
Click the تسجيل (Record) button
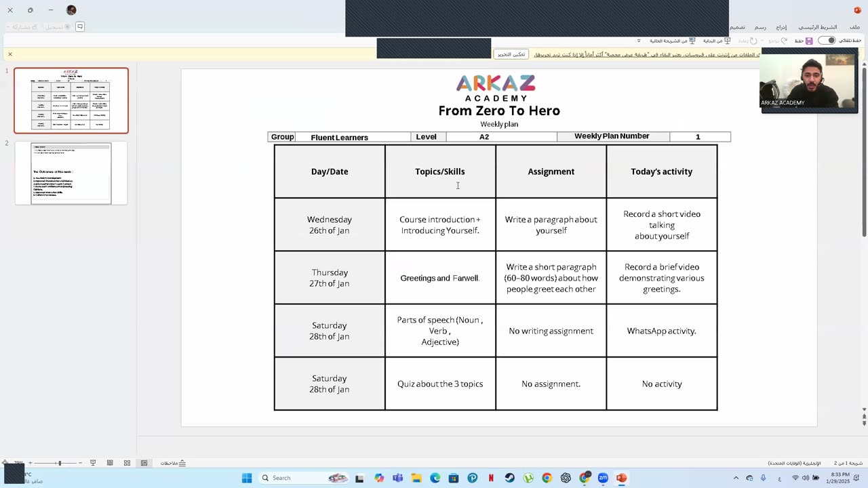58,27
